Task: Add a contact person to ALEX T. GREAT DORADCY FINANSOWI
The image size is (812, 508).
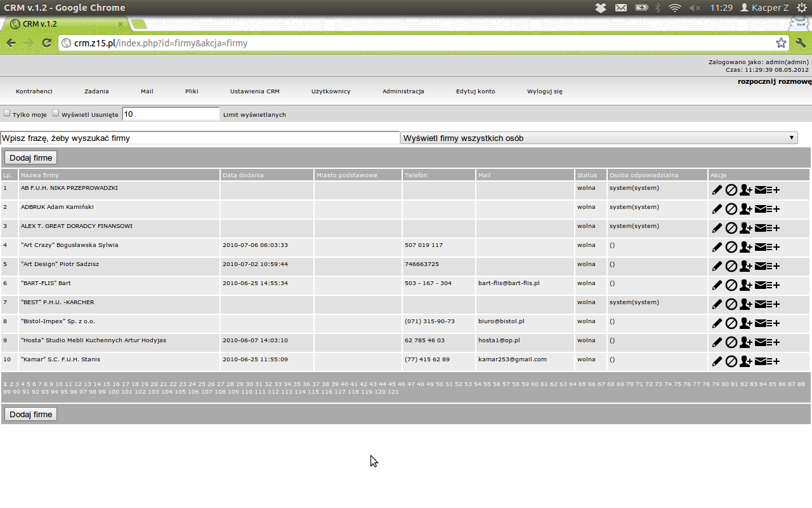Action: [x=746, y=228]
